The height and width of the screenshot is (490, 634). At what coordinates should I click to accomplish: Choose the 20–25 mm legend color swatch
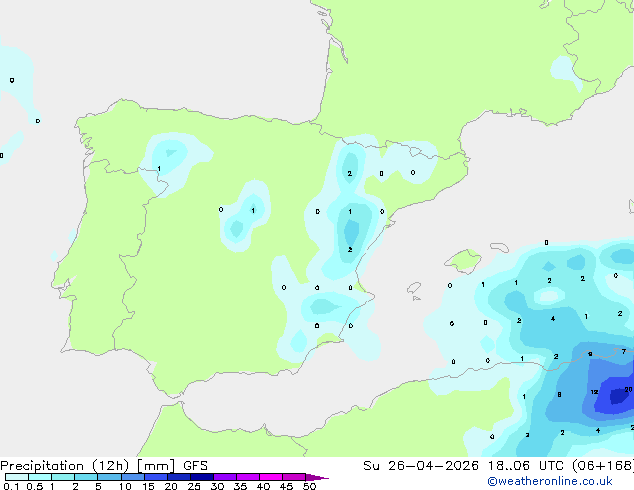pos(179,477)
